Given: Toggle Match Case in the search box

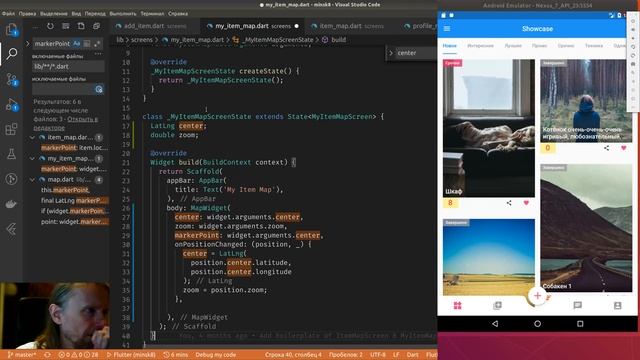Looking at the screenshot, I should coord(77,43).
